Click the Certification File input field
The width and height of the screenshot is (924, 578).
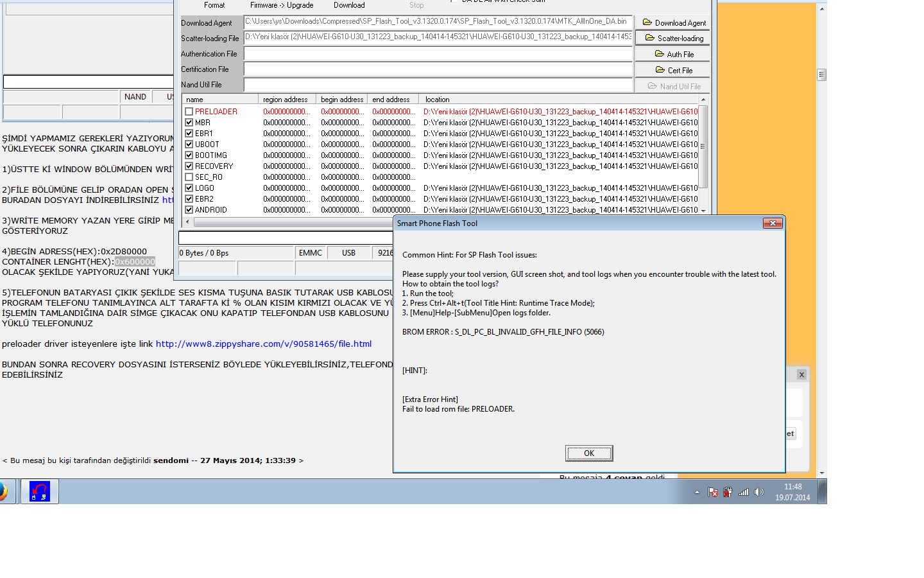(x=438, y=69)
